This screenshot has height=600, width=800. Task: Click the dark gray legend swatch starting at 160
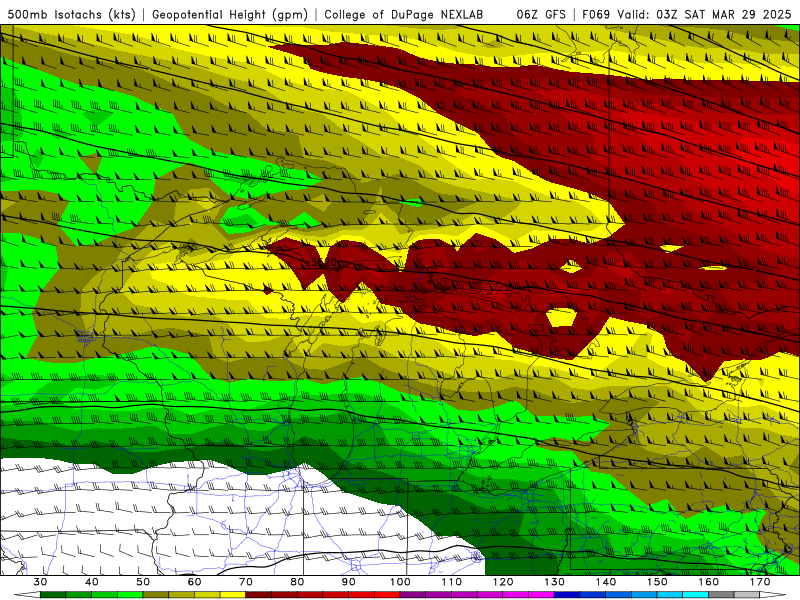(721, 595)
